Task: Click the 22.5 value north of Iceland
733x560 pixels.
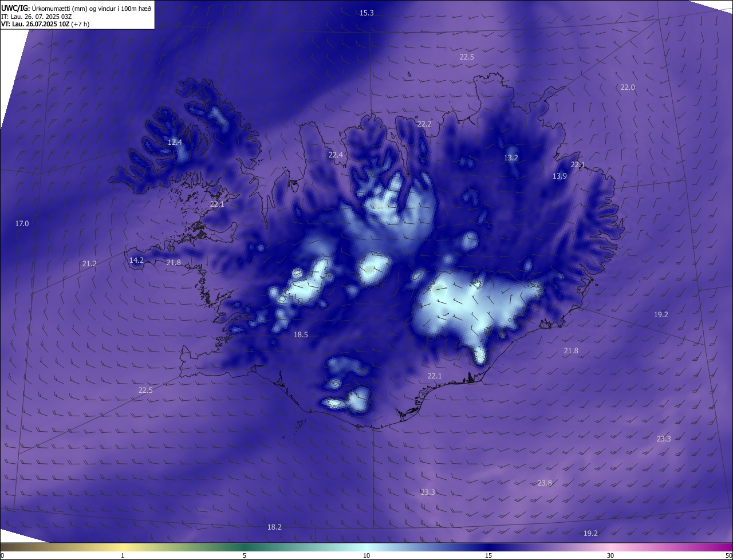Action: [467, 57]
